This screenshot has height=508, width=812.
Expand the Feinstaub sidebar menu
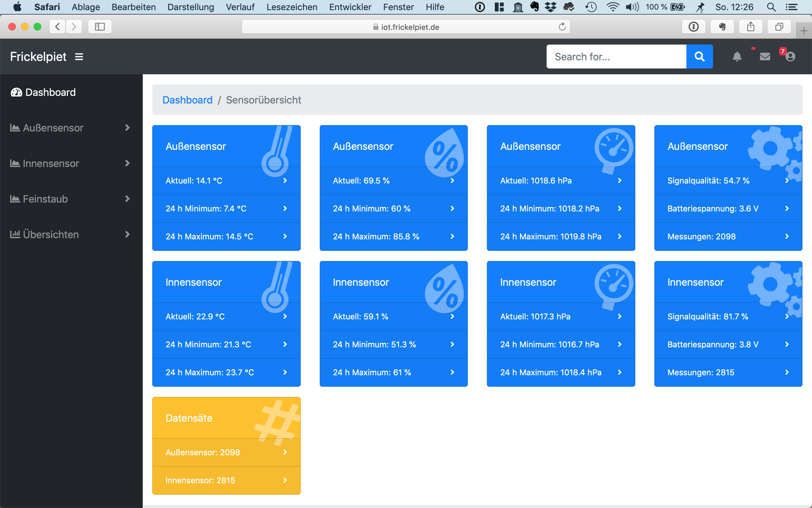71,199
